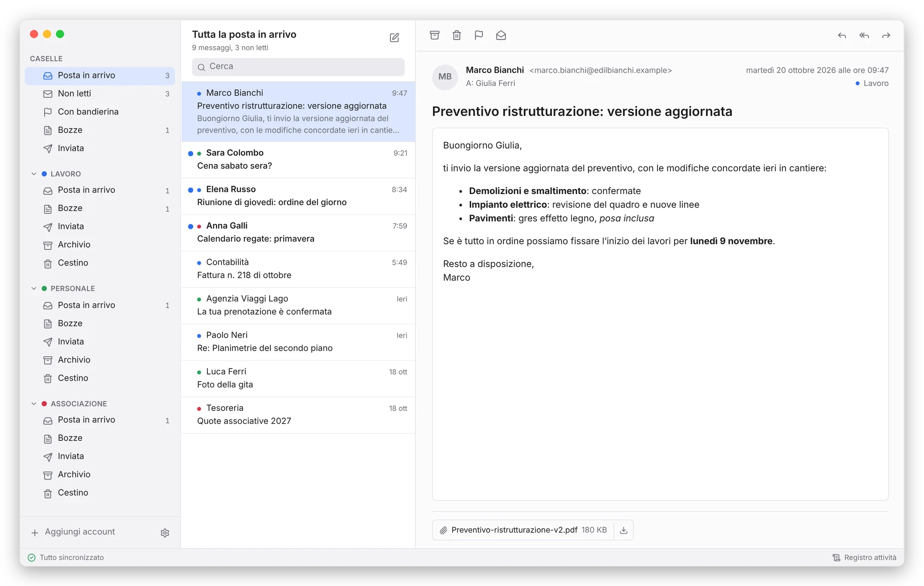Click the Tutto sincronizzato status icon
Image resolution: width=924 pixels, height=586 pixels.
click(x=31, y=557)
